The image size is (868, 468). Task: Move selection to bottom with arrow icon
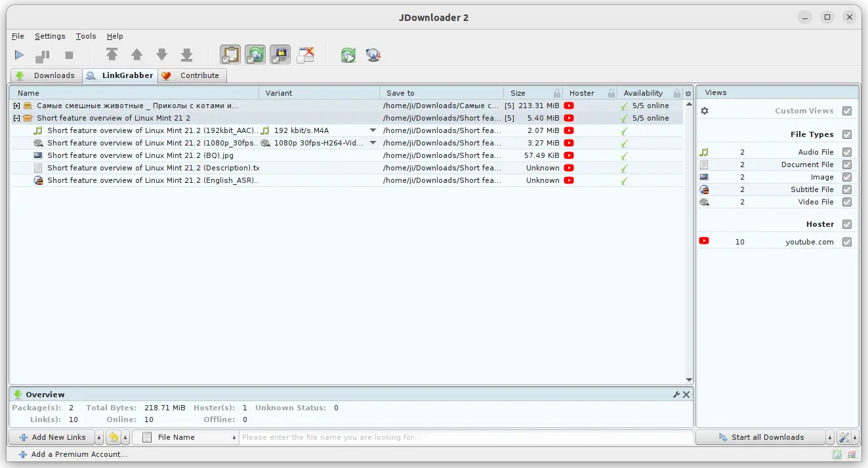[x=186, y=55]
